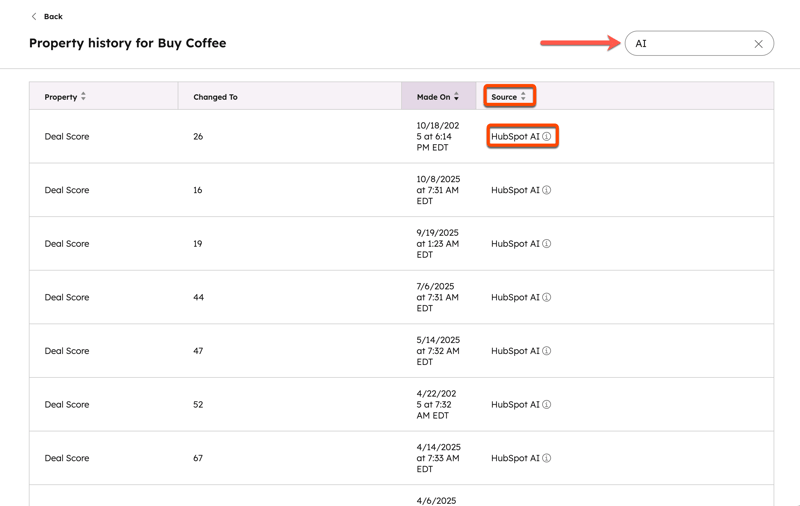Clear the search field with X icon
This screenshot has height=506, width=800.
(x=758, y=44)
